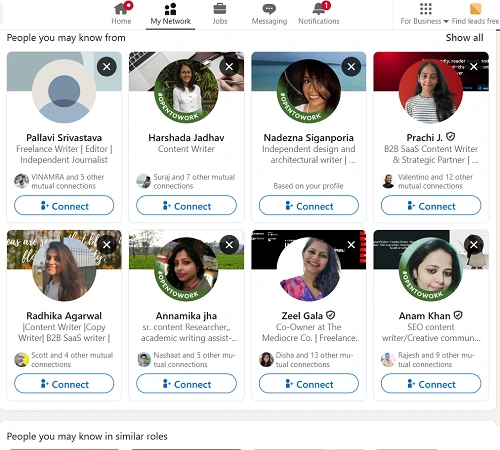Open Anam Khan's profile photo
This screenshot has width=500, height=450.
click(431, 269)
